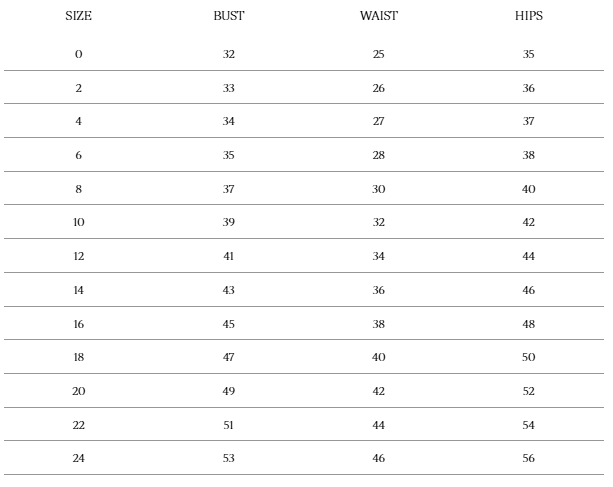This screenshot has width=613, height=487.
Task: Click the hips value 46 for size 14
Action: 528,291
